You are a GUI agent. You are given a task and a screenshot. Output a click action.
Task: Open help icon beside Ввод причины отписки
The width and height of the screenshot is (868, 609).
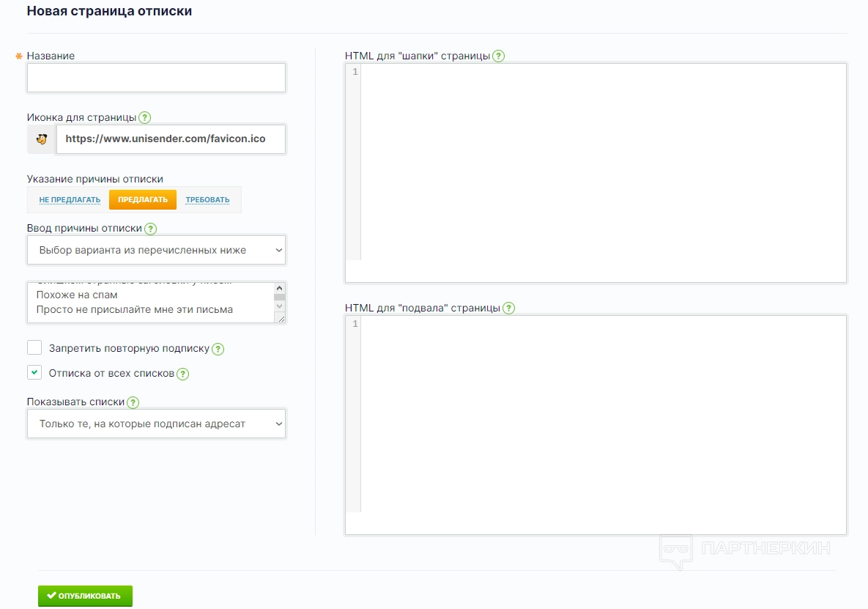[151, 229]
